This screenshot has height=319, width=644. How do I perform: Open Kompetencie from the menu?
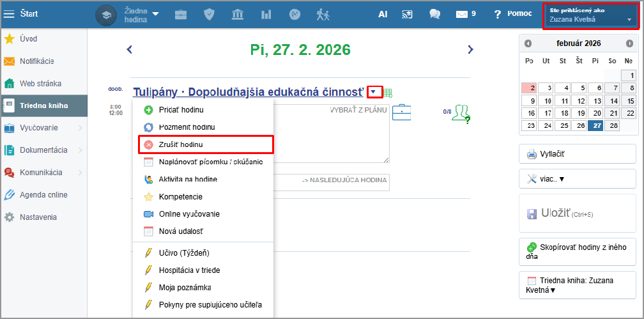click(203, 197)
